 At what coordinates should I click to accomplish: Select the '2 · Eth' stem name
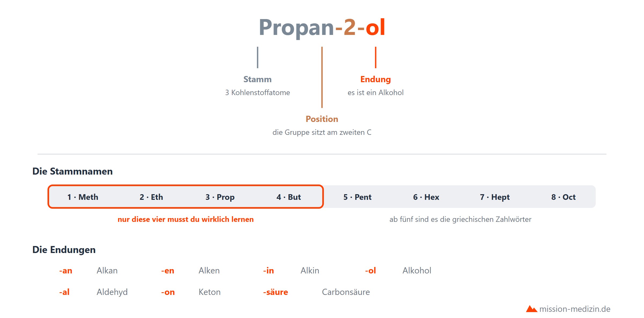point(151,197)
